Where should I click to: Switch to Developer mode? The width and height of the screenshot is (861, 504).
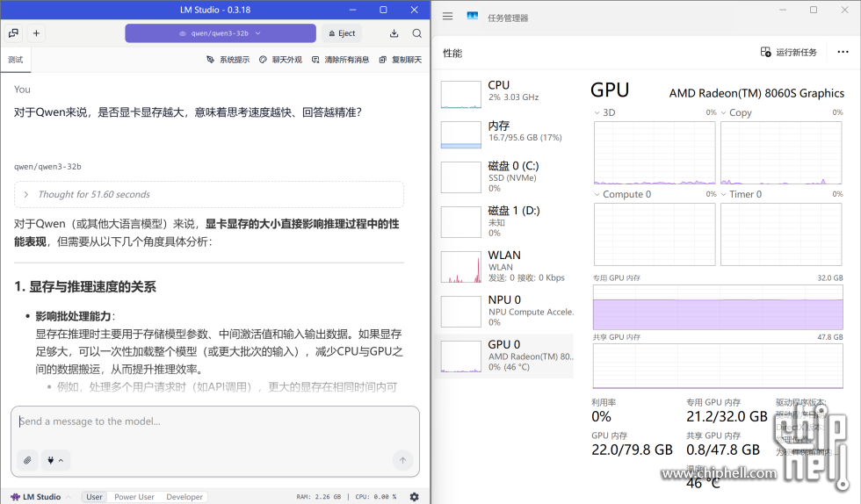[x=184, y=497]
